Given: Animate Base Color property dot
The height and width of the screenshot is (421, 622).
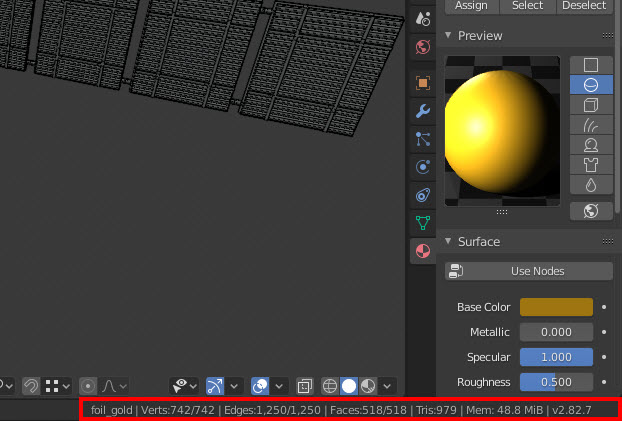Looking at the screenshot, I should point(604,307).
